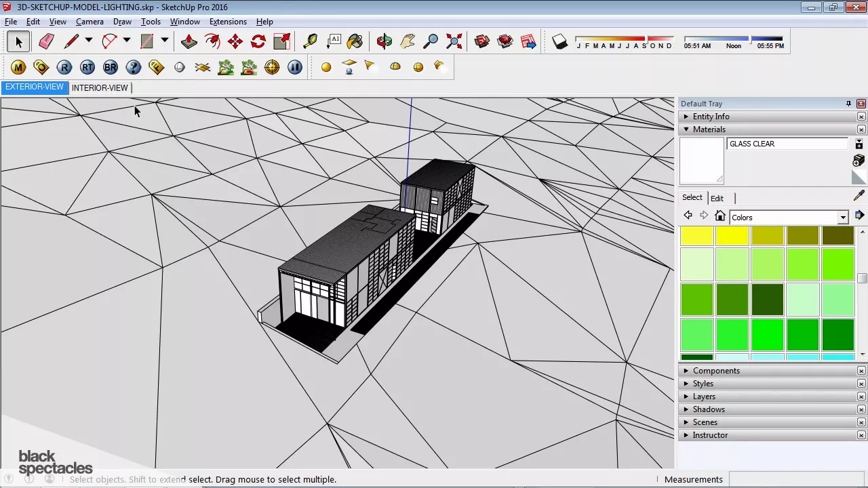Expand the Components panel
Viewport: 868px width, 488px height.
coord(686,371)
